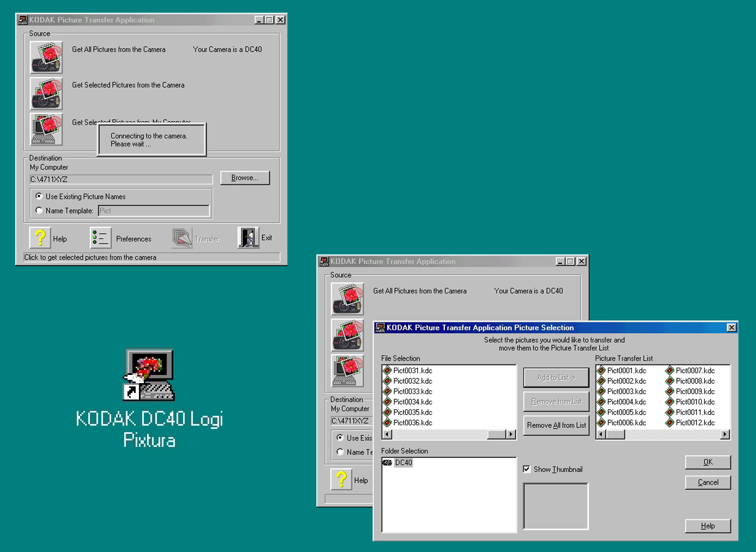
Task: Select Pict0035.kdc in File Selection
Action: coord(407,412)
